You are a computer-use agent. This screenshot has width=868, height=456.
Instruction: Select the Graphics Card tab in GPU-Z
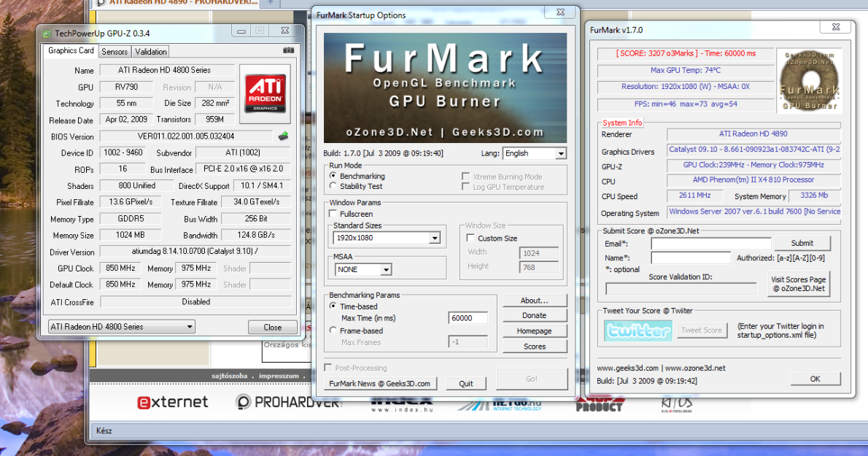click(x=71, y=50)
